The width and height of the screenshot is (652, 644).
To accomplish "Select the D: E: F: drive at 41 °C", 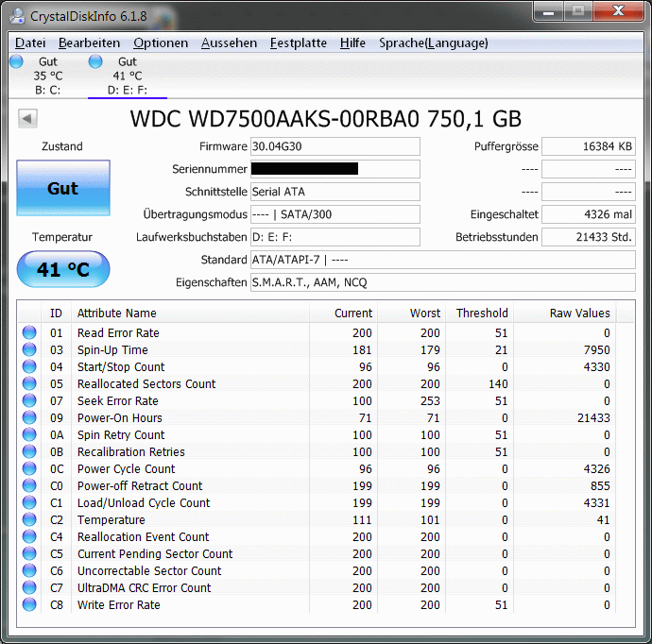I will (128, 76).
